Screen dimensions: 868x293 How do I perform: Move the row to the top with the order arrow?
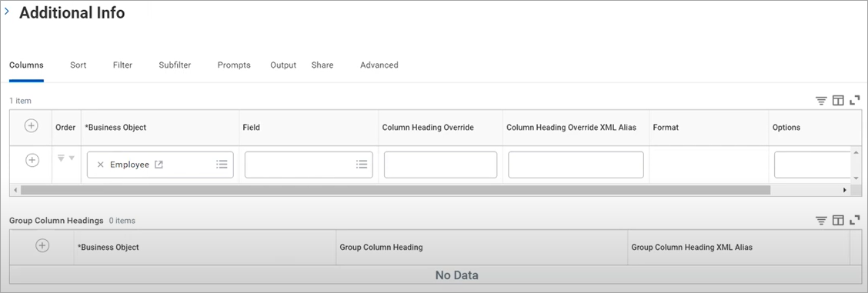coord(62,158)
